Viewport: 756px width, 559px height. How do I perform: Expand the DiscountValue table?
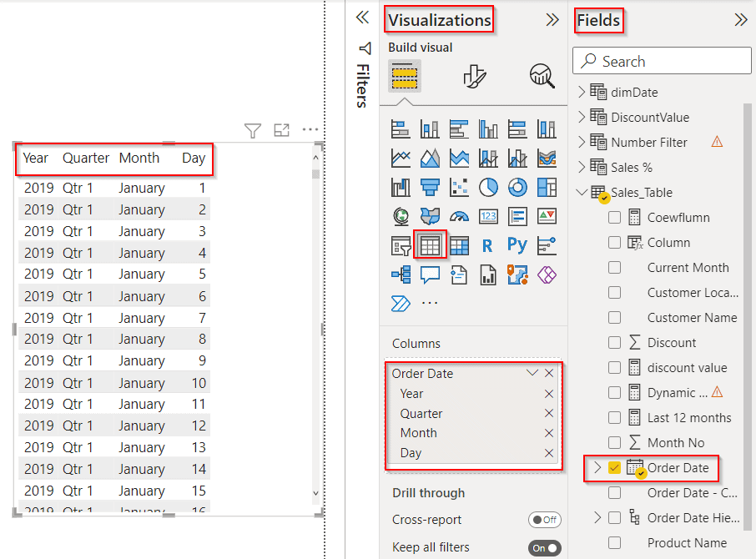tap(582, 117)
